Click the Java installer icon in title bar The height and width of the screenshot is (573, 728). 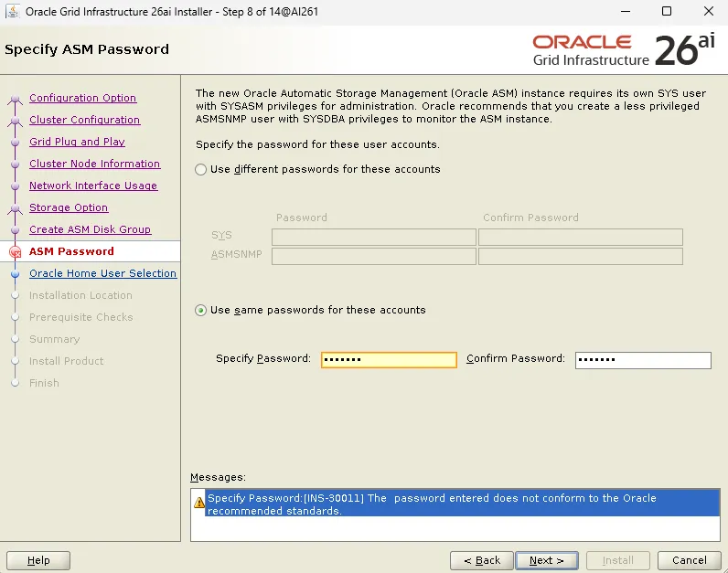tap(13, 11)
